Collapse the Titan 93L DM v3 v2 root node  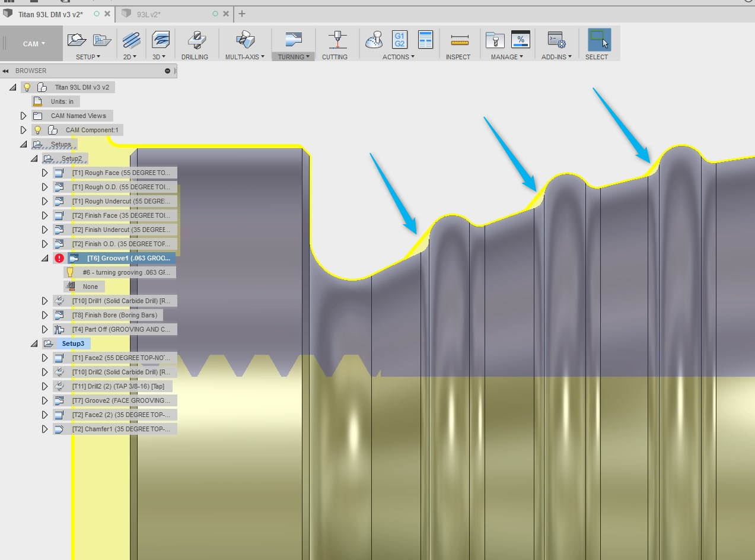click(x=13, y=87)
